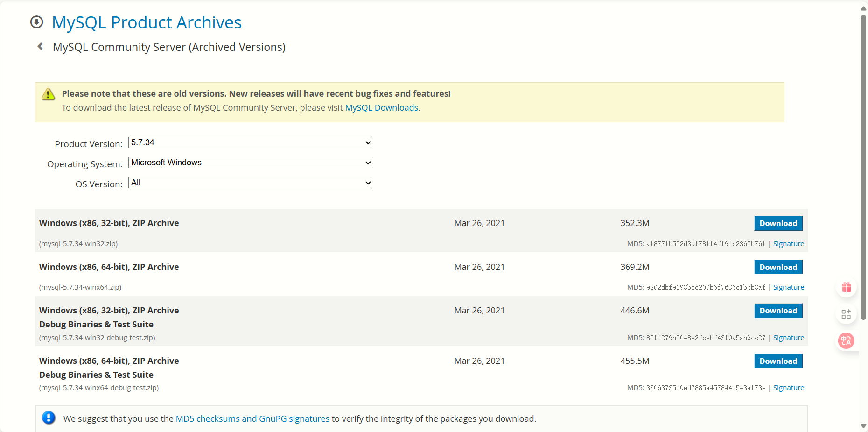Viewport: 868px width, 432px height.
Task: Download the Windows 64-bit ZIP Archive 369.2M
Action: click(778, 267)
